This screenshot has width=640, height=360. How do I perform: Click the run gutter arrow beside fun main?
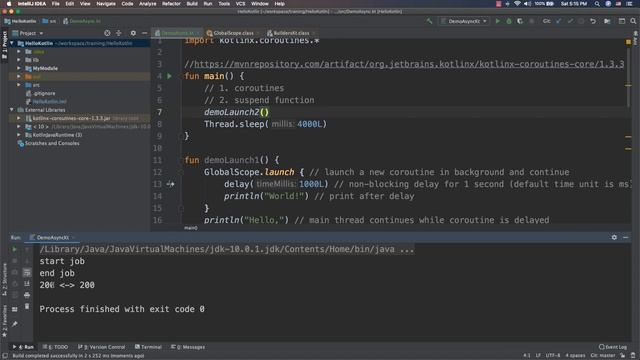[x=169, y=76]
